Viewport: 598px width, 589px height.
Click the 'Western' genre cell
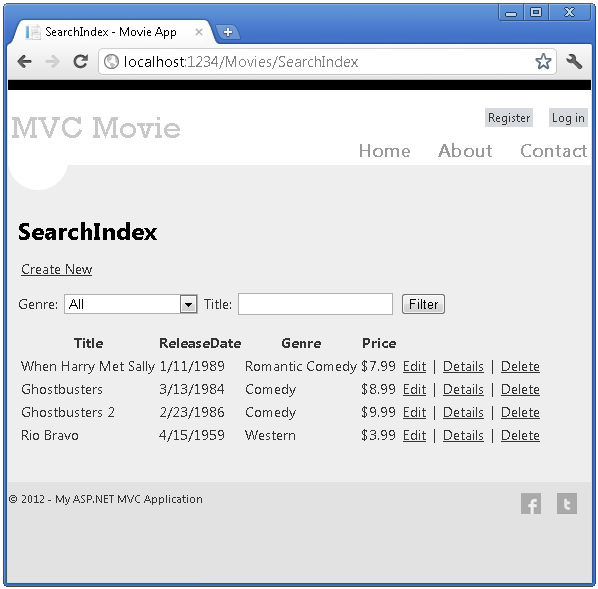point(270,435)
